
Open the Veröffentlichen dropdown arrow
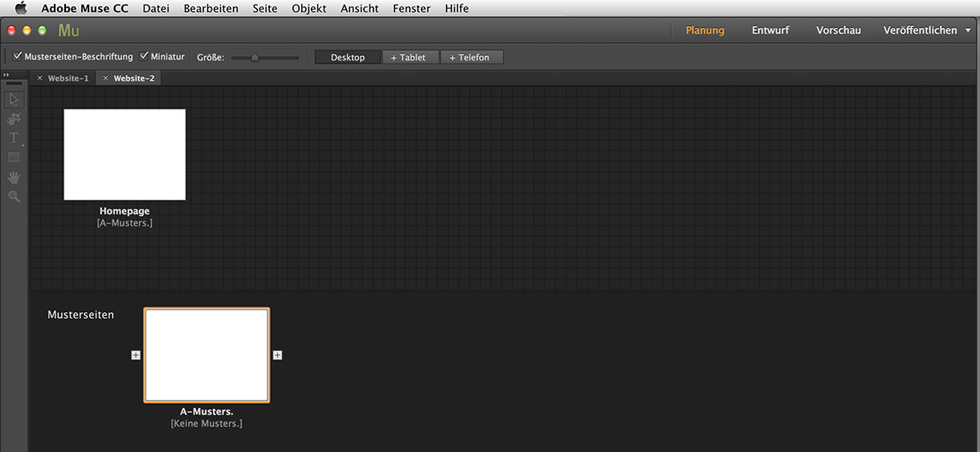pyautogui.click(x=968, y=31)
